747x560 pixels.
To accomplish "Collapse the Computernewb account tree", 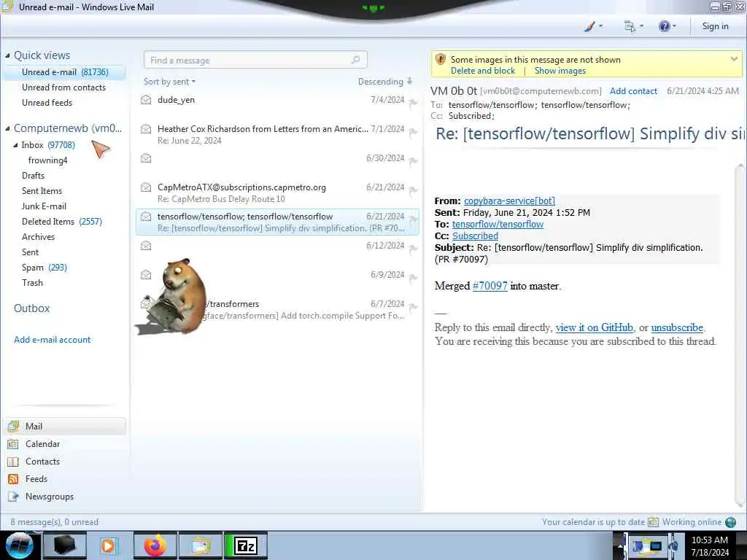I will tap(7, 128).
